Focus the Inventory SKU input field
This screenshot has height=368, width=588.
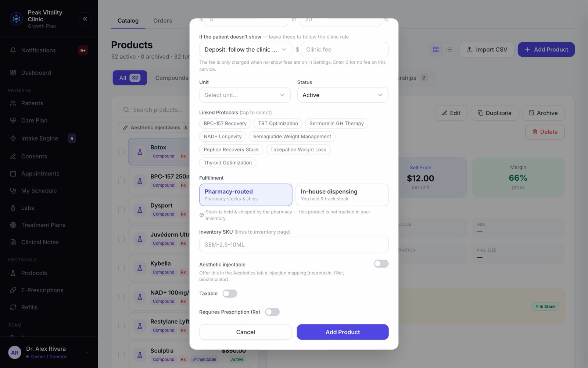[x=294, y=244]
